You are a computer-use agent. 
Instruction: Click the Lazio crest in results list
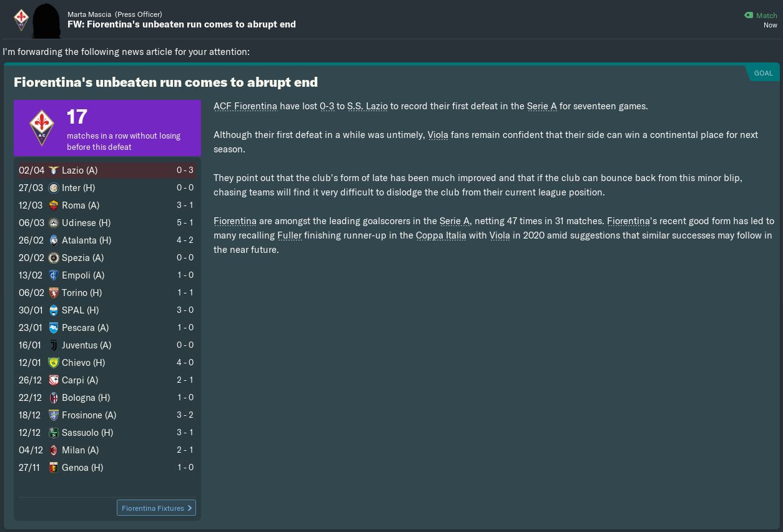54,170
